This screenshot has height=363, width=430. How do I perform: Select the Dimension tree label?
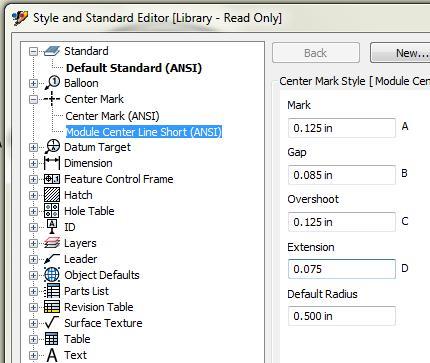(x=88, y=163)
